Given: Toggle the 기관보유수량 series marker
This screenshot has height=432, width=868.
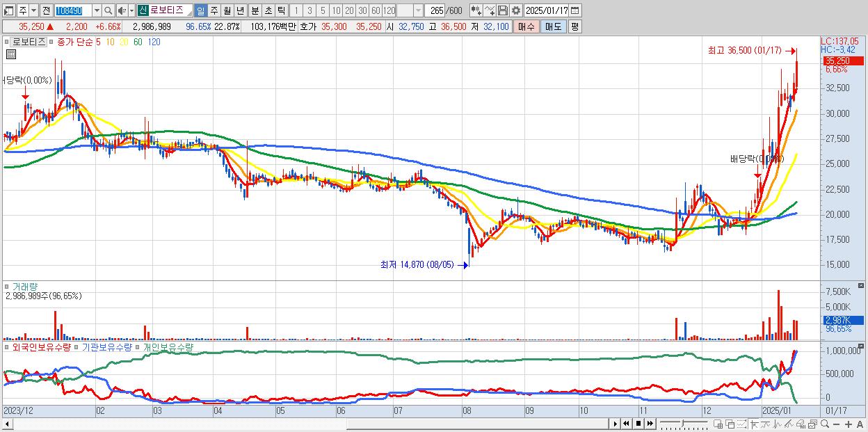Looking at the screenshot, I should click(77, 346).
